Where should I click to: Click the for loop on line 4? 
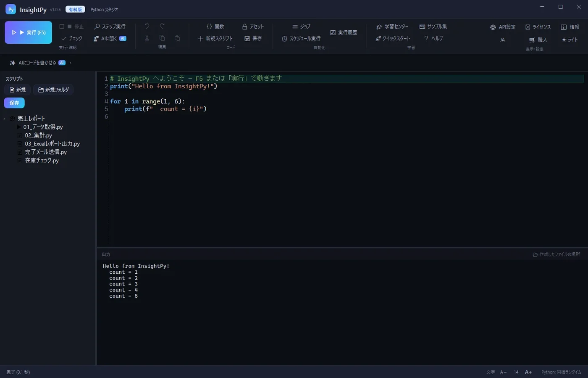(x=147, y=101)
